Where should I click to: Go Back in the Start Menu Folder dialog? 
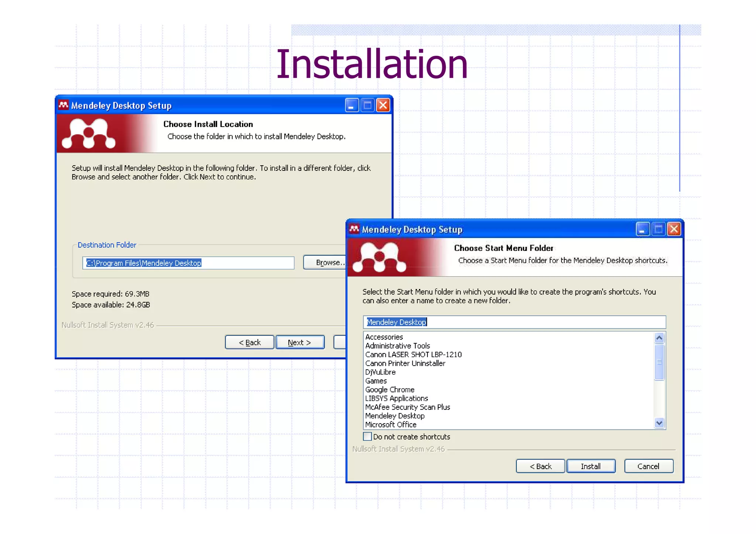[540, 466]
